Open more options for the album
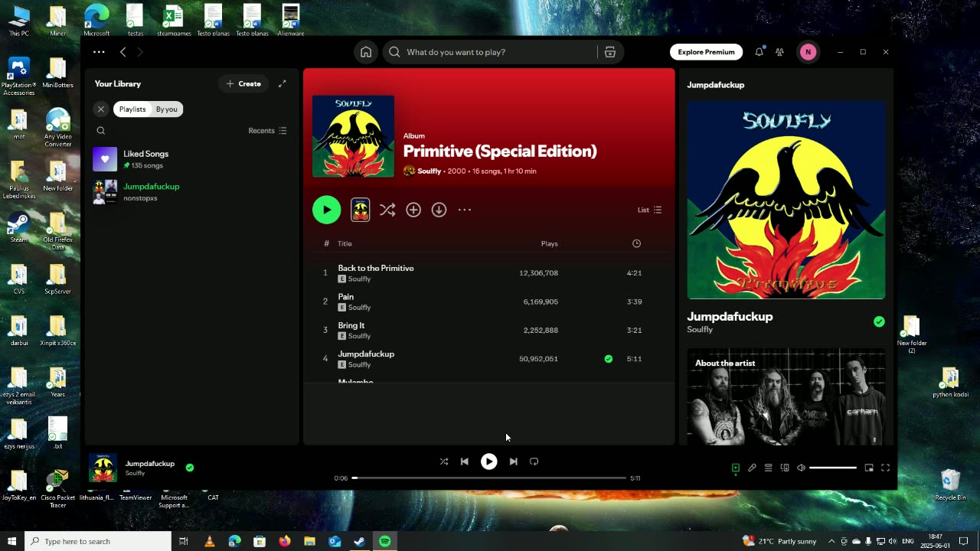Image resolution: width=980 pixels, height=551 pixels. point(465,210)
